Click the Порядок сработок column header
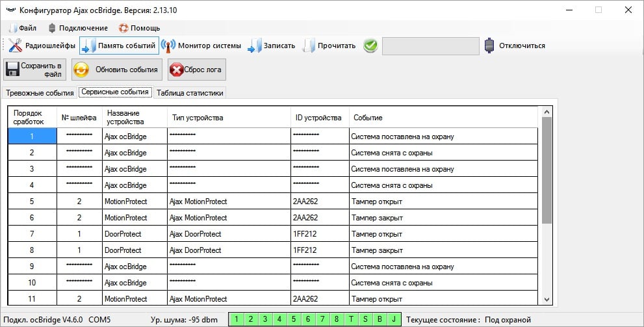The image size is (644, 327). [x=32, y=117]
